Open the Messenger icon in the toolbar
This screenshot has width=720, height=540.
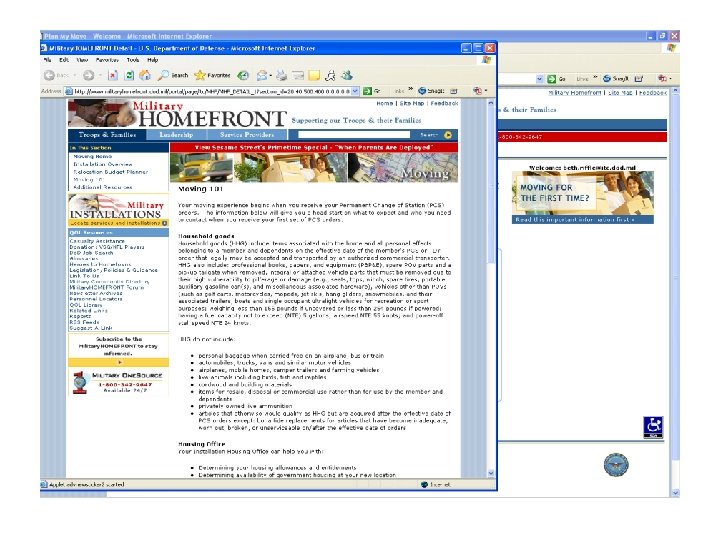(347, 75)
